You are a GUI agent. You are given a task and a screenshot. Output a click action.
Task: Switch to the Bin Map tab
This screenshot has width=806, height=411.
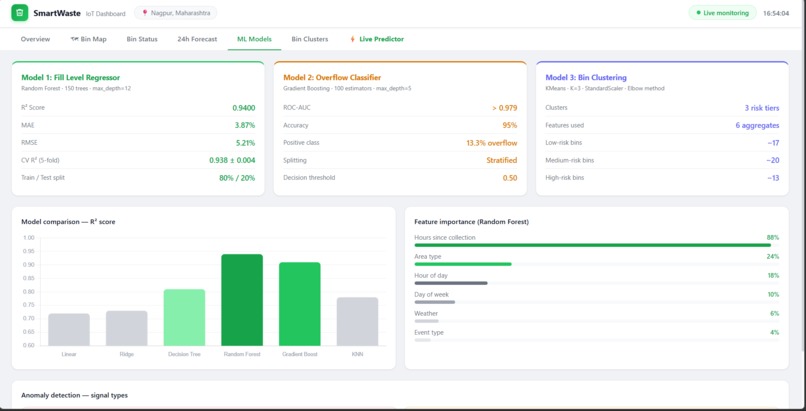pos(88,39)
